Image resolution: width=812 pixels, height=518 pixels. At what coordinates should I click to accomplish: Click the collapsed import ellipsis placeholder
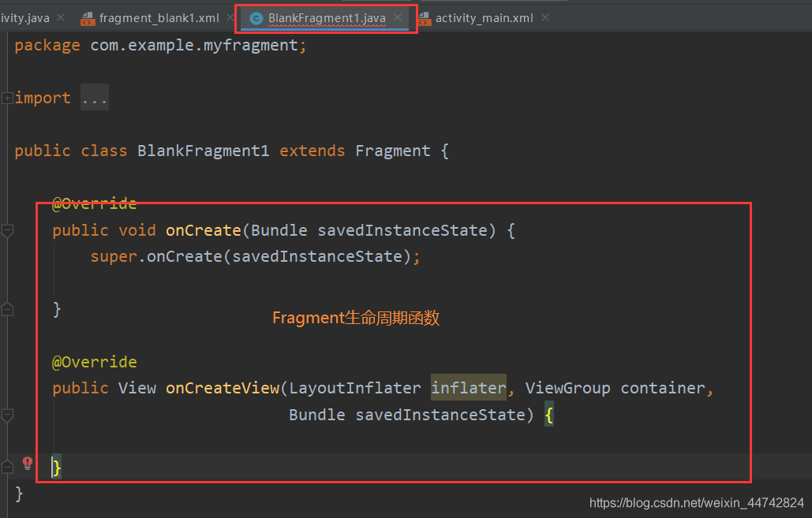pos(95,97)
